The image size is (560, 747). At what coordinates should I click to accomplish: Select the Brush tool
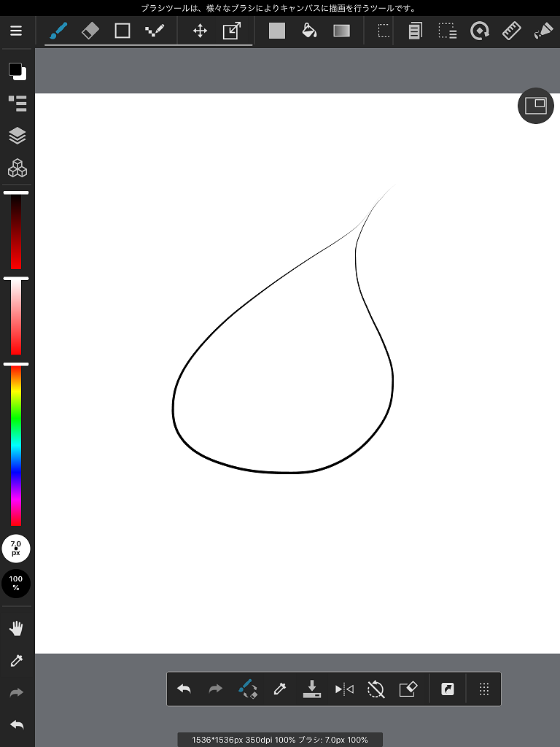[x=58, y=31]
